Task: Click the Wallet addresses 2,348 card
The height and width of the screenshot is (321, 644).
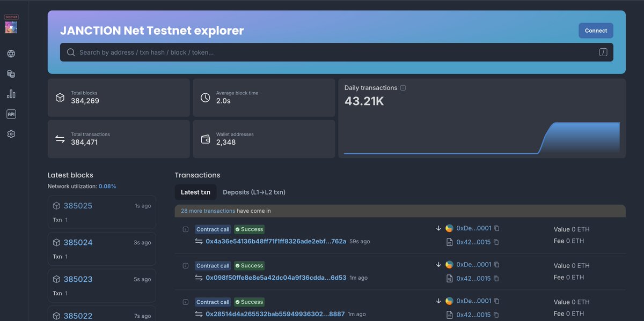Action: (x=264, y=139)
